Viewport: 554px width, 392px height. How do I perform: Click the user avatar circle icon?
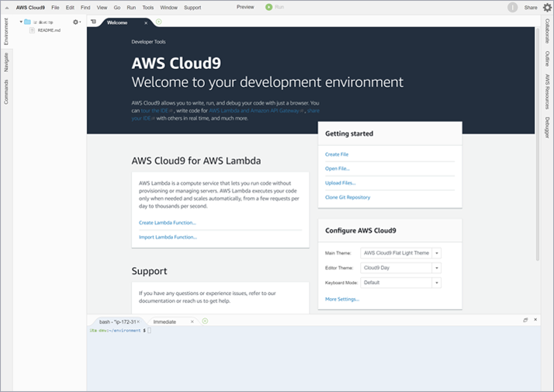point(512,8)
